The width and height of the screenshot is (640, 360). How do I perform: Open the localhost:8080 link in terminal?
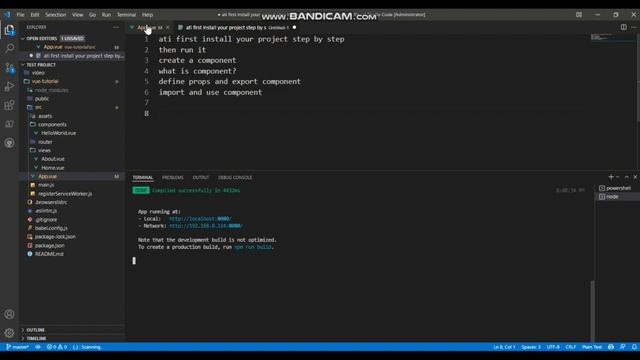coord(200,219)
